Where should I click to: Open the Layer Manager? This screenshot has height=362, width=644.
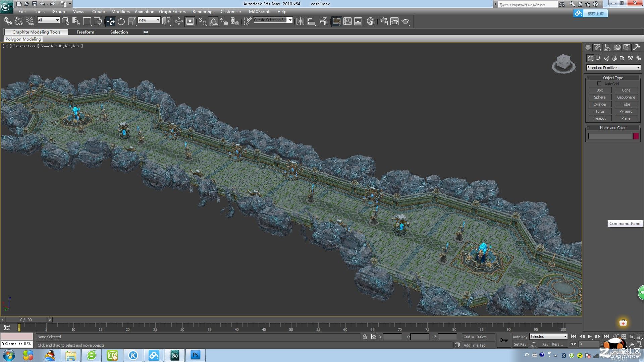(x=324, y=21)
